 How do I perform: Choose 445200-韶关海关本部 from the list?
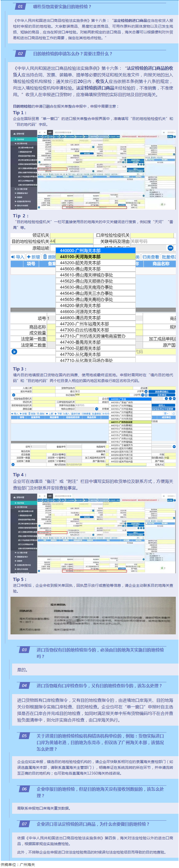(x=95, y=263)
